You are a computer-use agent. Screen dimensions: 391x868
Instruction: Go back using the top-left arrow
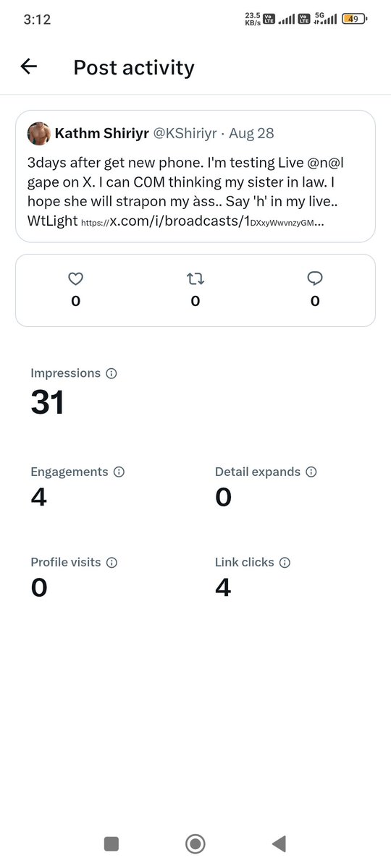pos(28,67)
